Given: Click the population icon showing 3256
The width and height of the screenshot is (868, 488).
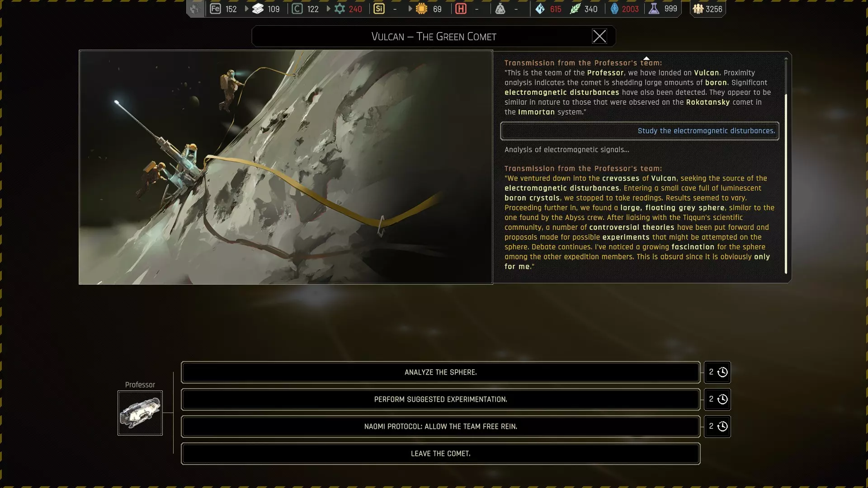Looking at the screenshot, I should point(698,9).
